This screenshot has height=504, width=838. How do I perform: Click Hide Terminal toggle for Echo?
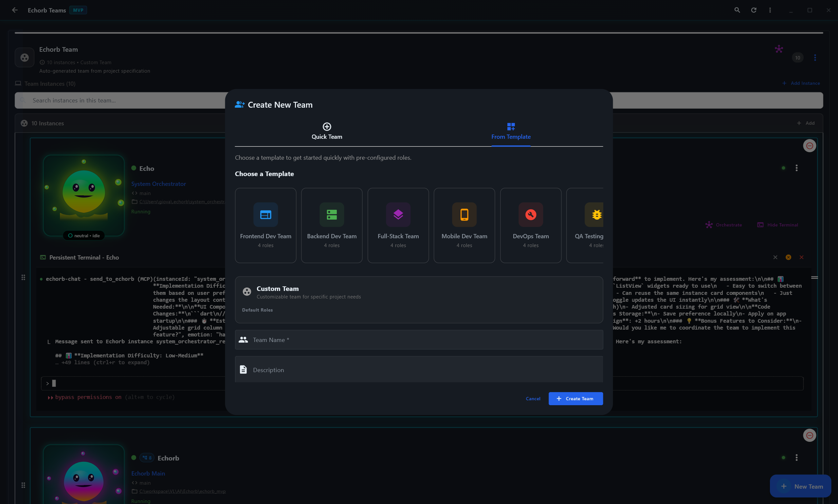[x=777, y=225]
